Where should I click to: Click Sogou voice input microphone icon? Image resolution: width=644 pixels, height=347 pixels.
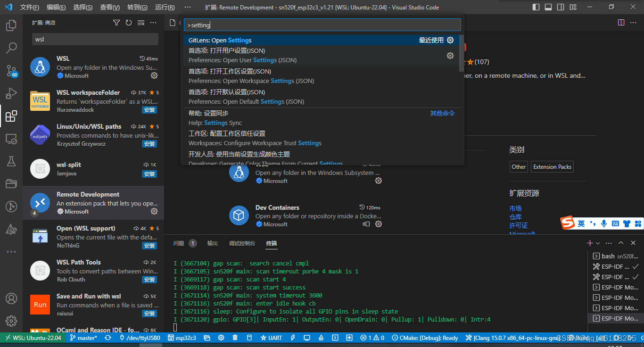pyautogui.click(x=604, y=223)
